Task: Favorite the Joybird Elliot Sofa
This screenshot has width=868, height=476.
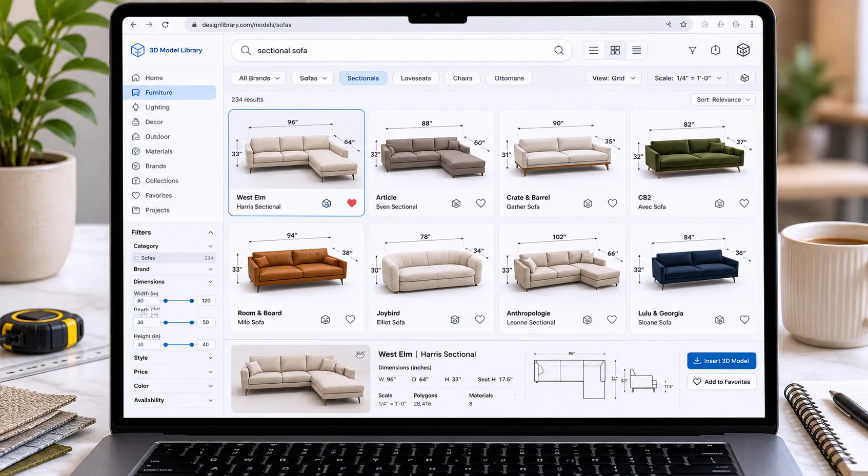Action: point(480,319)
